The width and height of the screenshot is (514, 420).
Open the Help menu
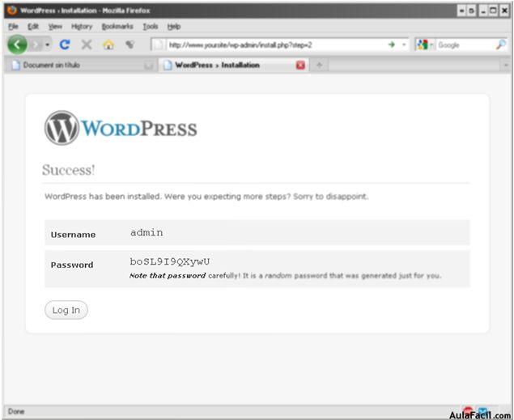pyautogui.click(x=174, y=27)
